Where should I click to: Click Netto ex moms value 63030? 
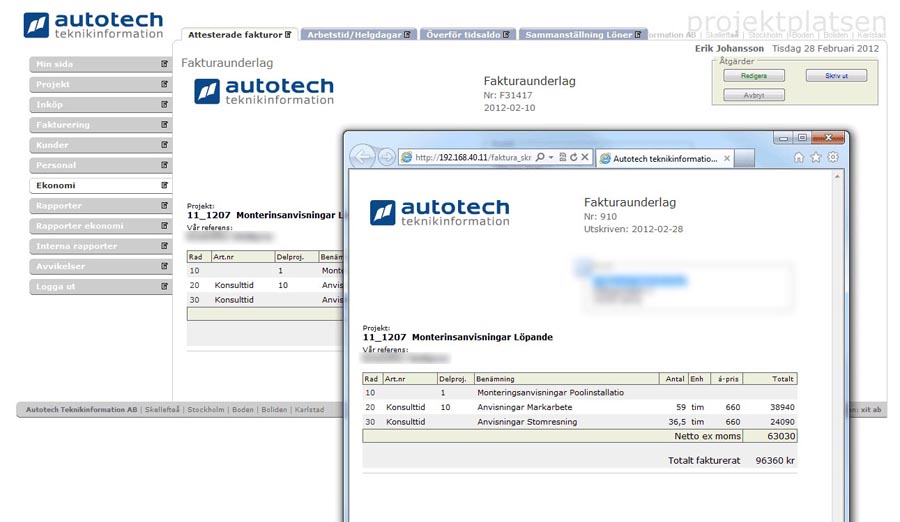[781, 436]
